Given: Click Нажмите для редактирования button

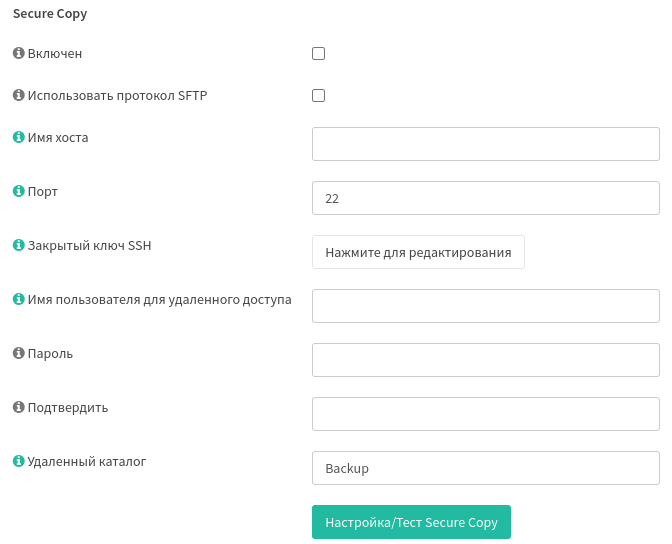Looking at the screenshot, I should (418, 252).
